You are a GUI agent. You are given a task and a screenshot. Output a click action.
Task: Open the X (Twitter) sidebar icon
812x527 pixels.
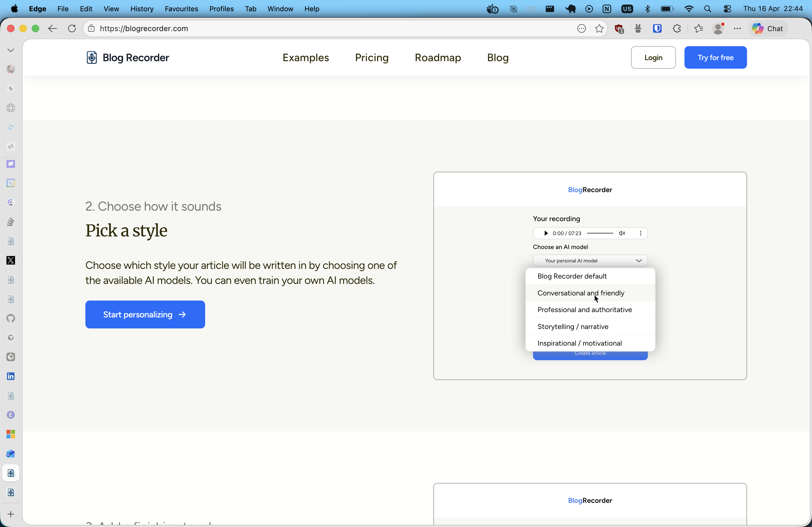(10, 260)
